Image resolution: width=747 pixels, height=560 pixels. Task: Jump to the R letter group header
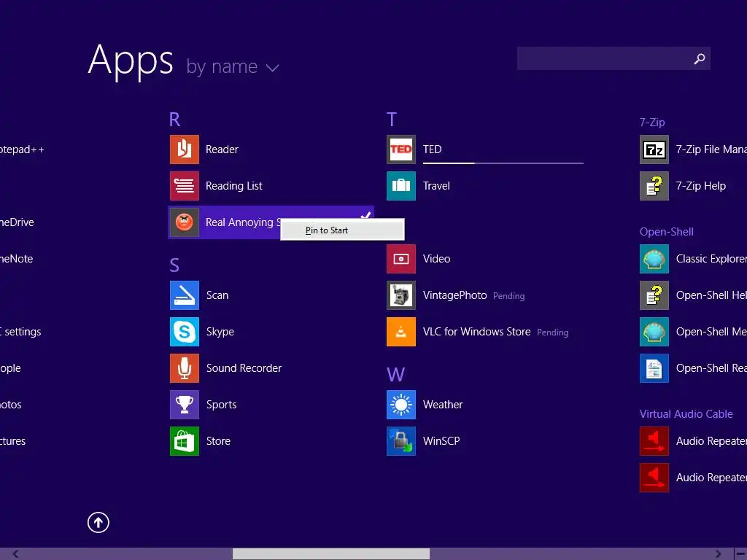click(x=175, y=120)
